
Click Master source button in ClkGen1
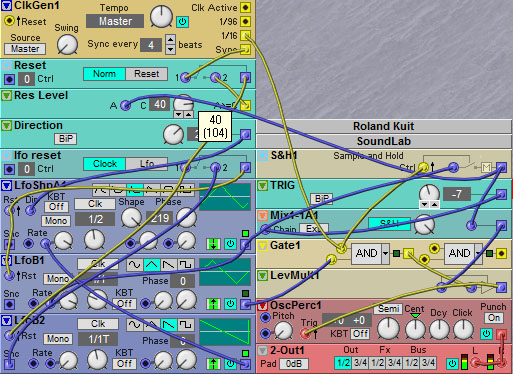coord(25,49)
